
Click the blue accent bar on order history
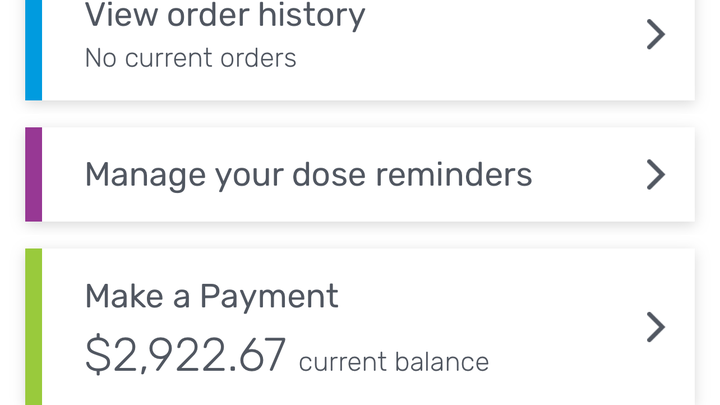tap(33, 50)
